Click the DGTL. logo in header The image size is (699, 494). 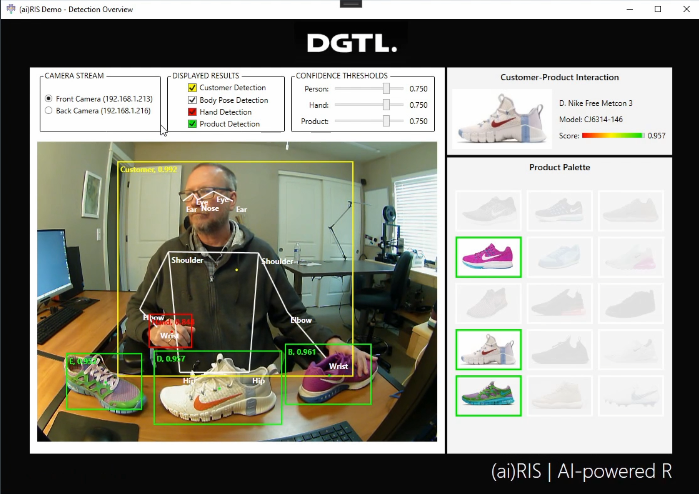[x=351, y=43]
